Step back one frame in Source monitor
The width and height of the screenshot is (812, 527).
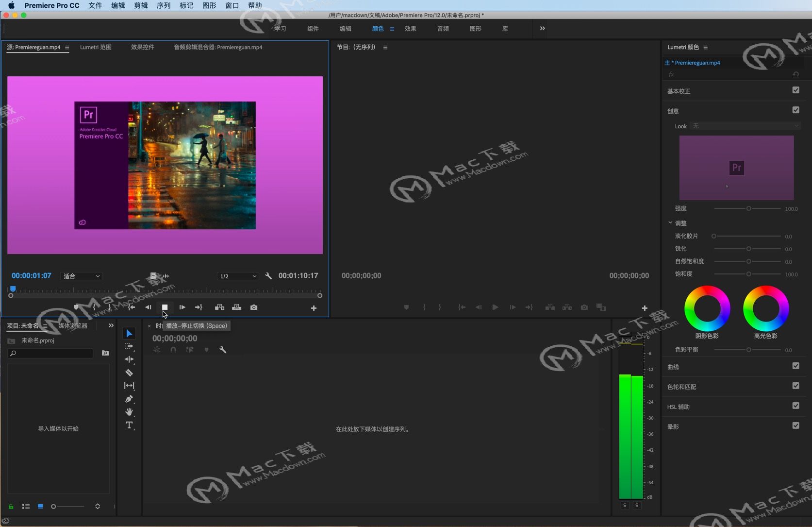(x=148, y=307)
